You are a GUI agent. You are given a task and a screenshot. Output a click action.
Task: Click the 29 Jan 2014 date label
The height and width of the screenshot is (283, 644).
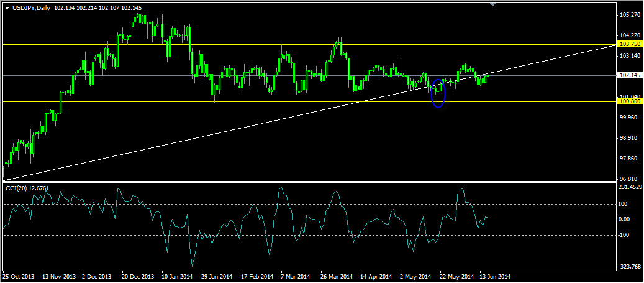tap(218, 276)
